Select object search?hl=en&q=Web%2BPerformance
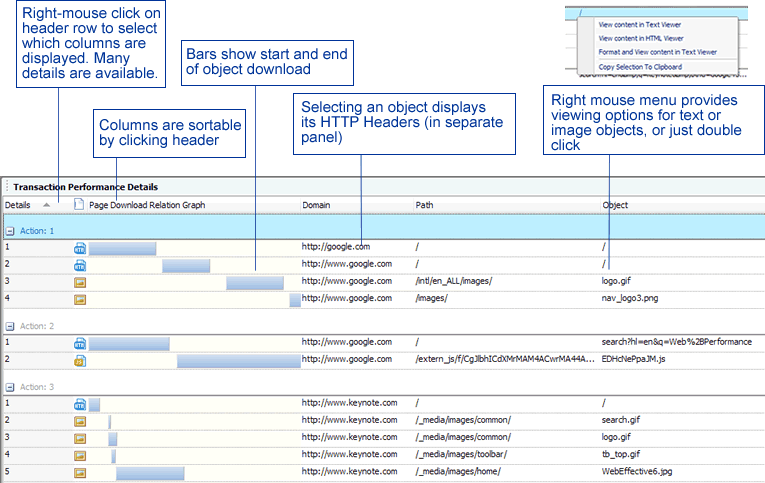Screen dimensions: 765x483 tap(677, 342)
